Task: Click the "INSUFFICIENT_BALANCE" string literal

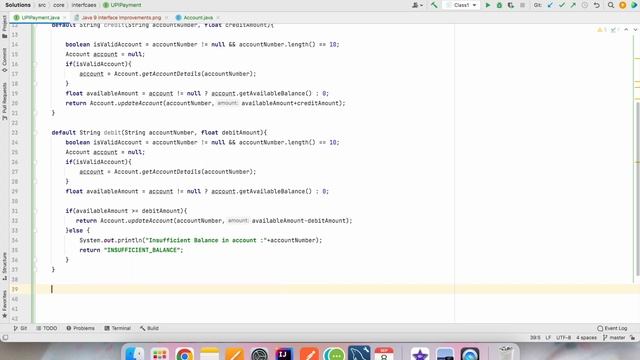Action: click(x=141, y=250)
